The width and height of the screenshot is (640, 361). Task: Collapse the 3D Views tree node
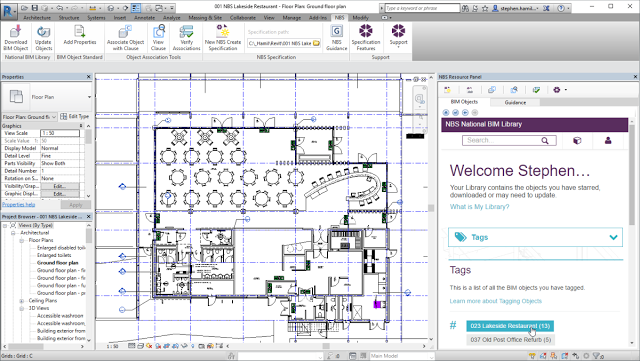click(x=22, y=308)
